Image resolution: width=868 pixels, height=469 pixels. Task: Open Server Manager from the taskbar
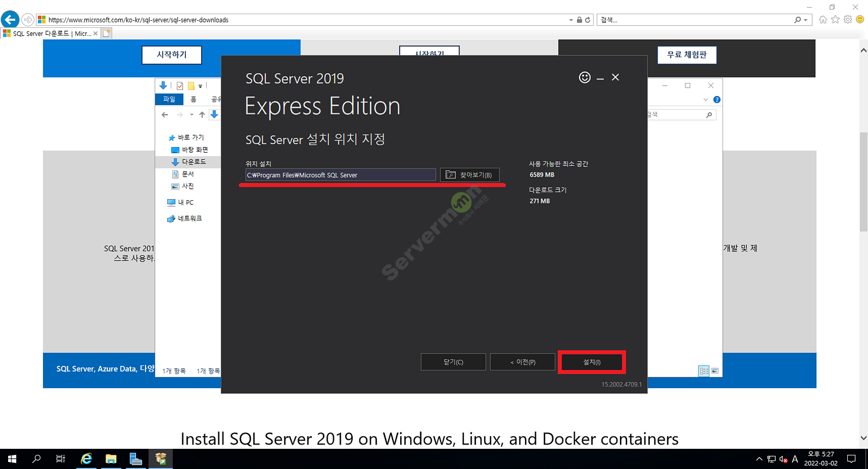[136, 459]
